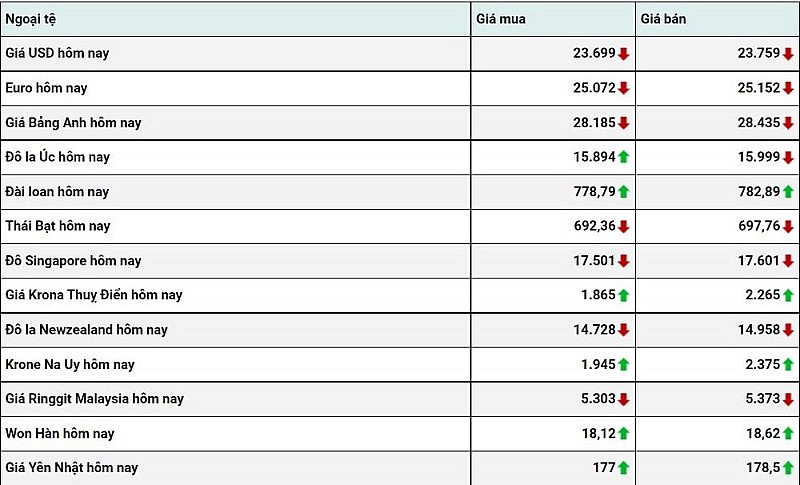Click the green up arrow beside Krona sell price 2.265
Viewport: 800px width, 485px height.
788,295
